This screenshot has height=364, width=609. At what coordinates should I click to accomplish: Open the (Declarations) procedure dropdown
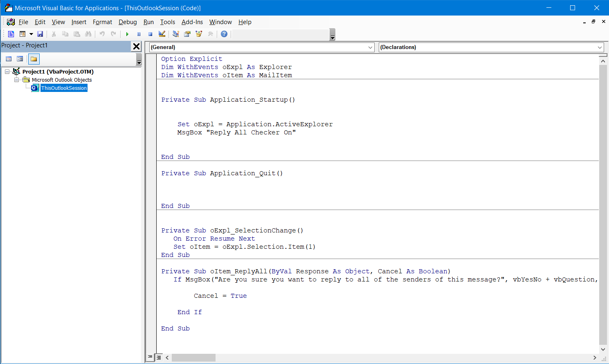(x=491, y=47)
